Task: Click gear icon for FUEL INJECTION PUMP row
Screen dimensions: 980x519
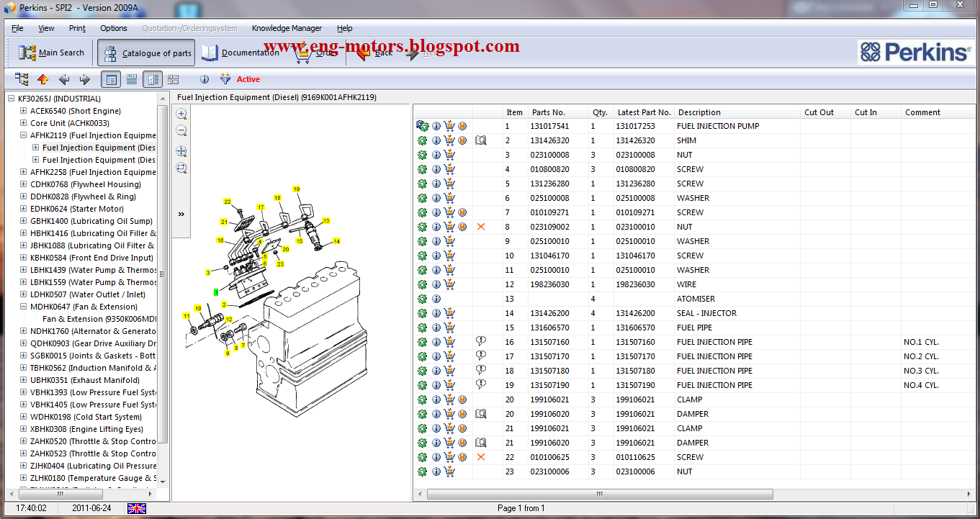Action: coord(422,126)
